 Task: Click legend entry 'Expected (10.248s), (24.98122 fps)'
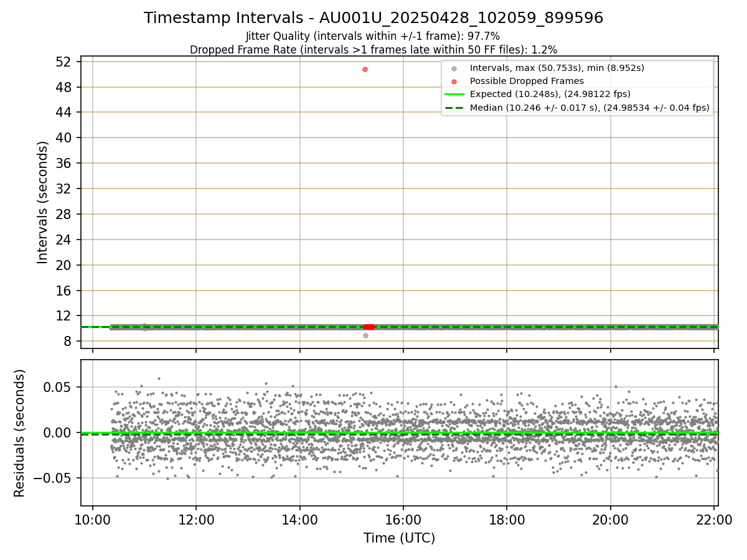click(x=550, y=95)
